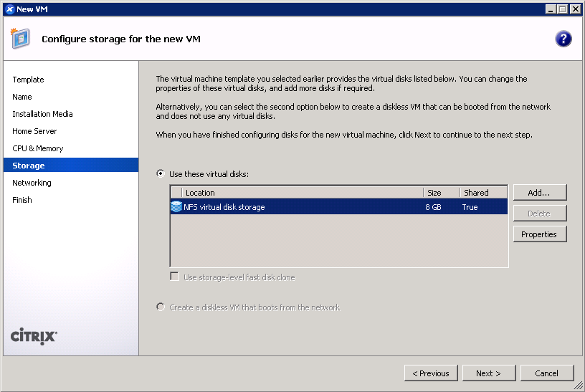Click the blue help question mark icon
Image resolution: width=585 pixels, height=392 pixels.
coord(563,39)
